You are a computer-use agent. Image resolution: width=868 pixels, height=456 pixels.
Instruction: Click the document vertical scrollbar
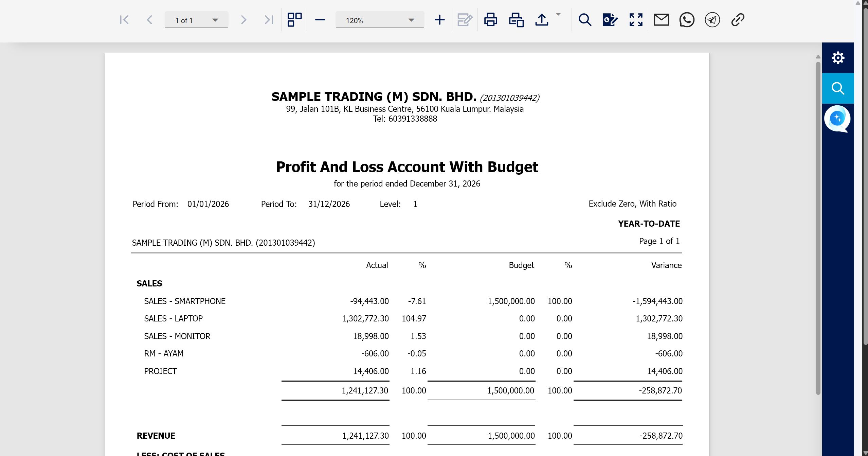point(818,228)
